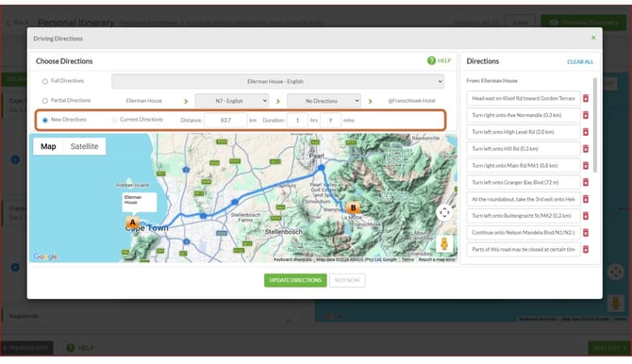Delete the 'At the roundabout' direction step
This screenshot has width=632, height=364.
[x=586, y=199]
